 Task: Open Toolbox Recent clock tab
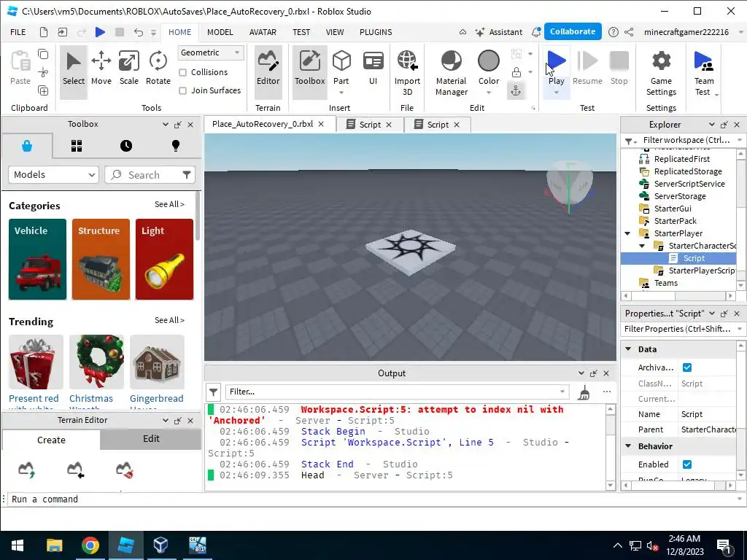pyautogui.click(x=126, y=146)
